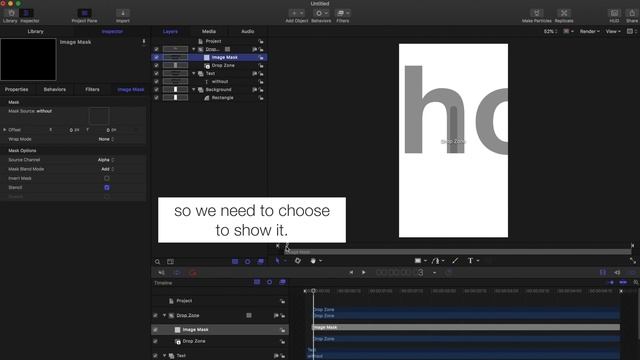Select the 3D transform tool
The image size is (640, 360).
point(298,261)
